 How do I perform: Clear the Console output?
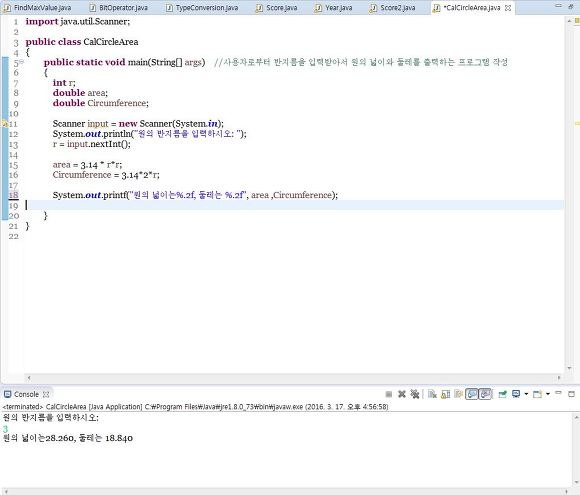pyautogui.click(x=432, y=394)
